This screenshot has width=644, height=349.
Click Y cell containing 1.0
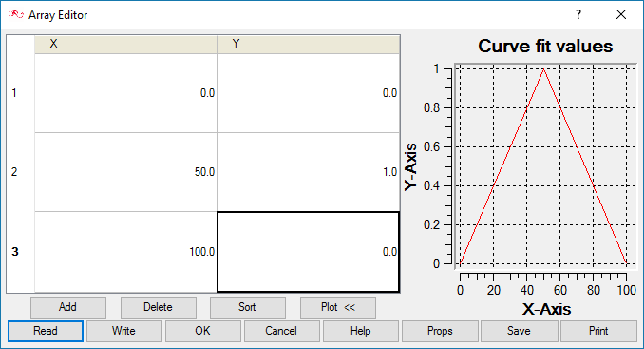point(308,172)
